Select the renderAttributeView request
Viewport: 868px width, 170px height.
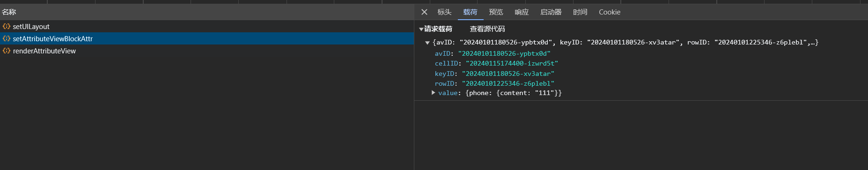[207, 51]
